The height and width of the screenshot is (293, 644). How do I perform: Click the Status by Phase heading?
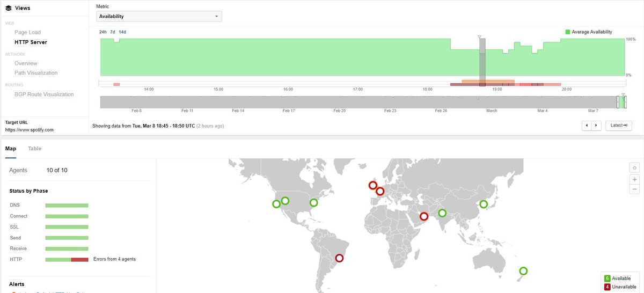29,191
